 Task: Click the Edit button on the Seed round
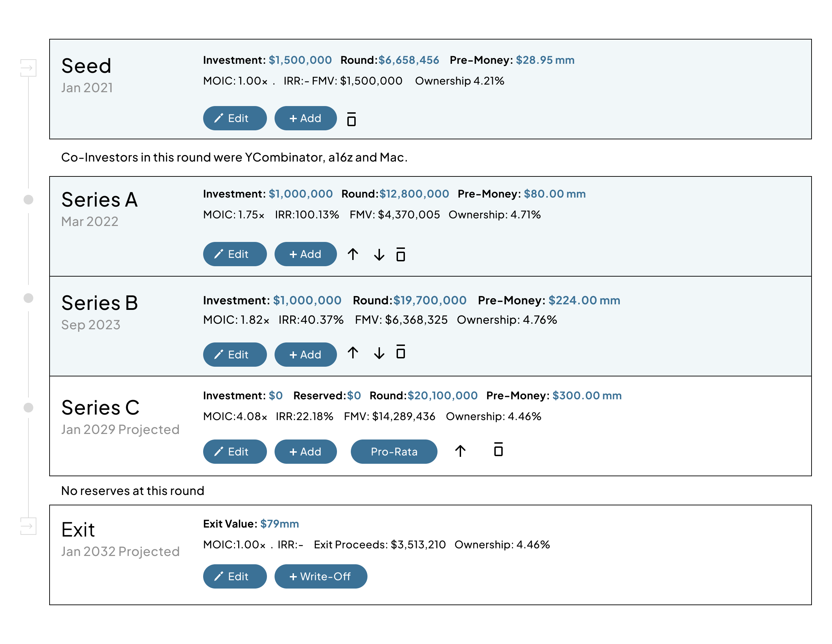[235, 118]
